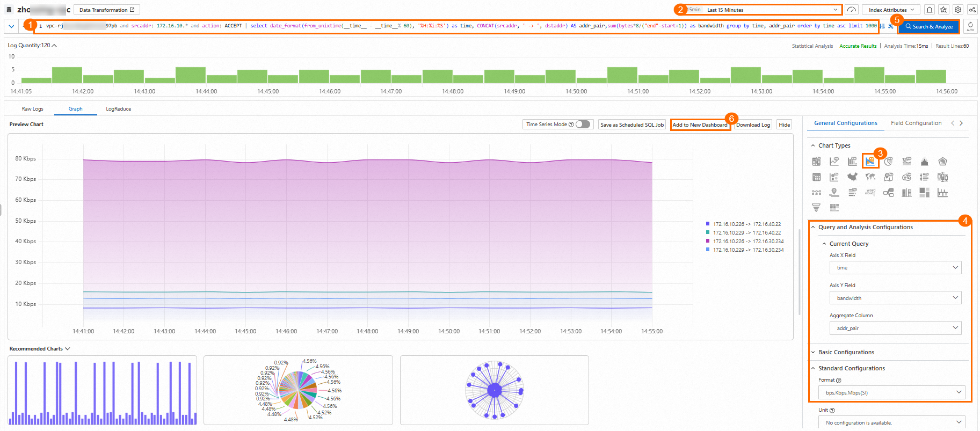The height and width of the screenshot is (431, 980).
Task: Select the pivot table chart type
Action: tap(816, 162)
